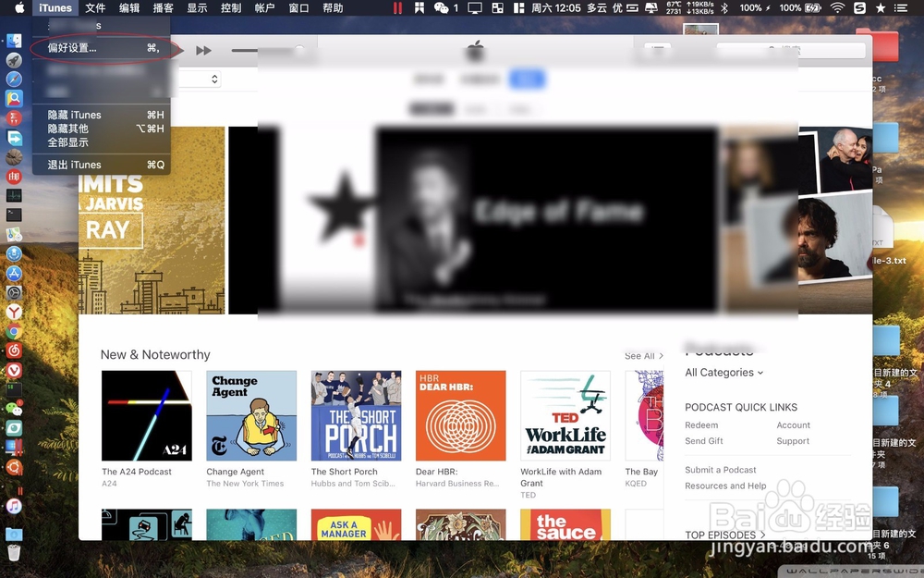Open the Trash in the dock

point(14,553)
